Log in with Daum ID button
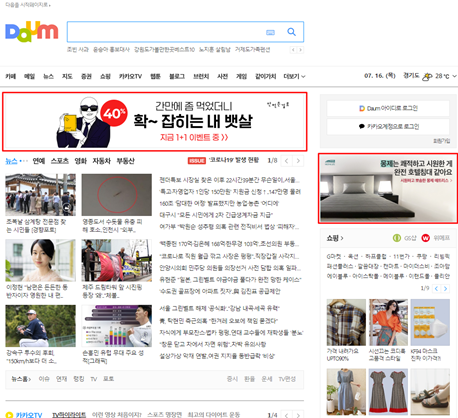The width and height of the screenshot is (458, 418). 388,108
